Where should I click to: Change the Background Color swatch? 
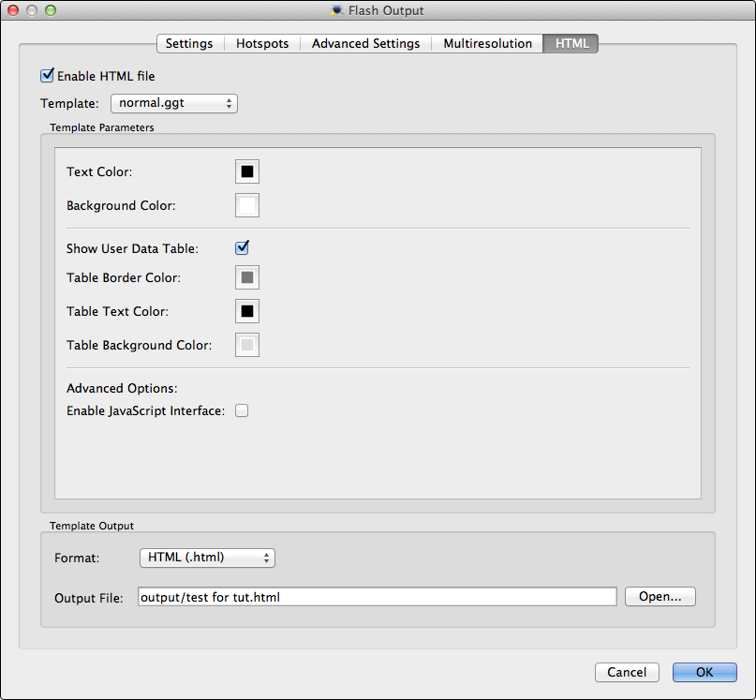[246, 205]
